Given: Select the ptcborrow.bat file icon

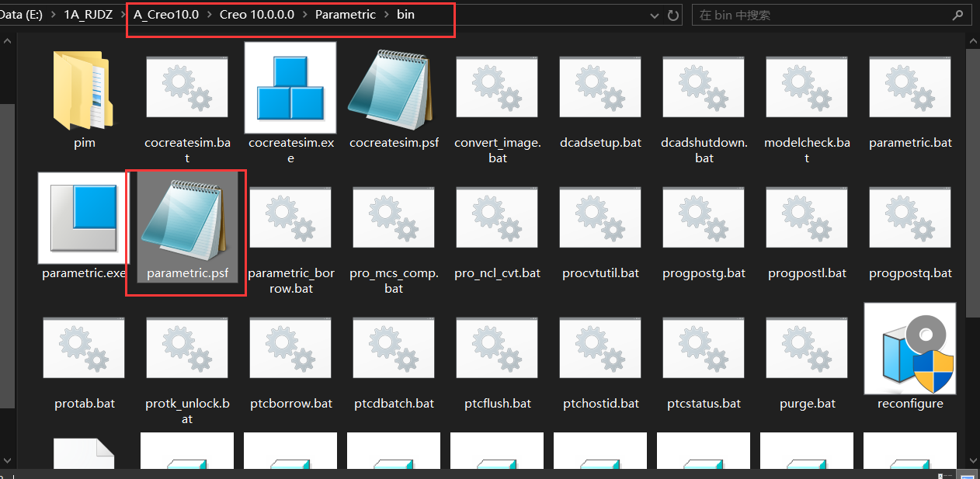Looking at the screenshot, I should tap(290, 349).
